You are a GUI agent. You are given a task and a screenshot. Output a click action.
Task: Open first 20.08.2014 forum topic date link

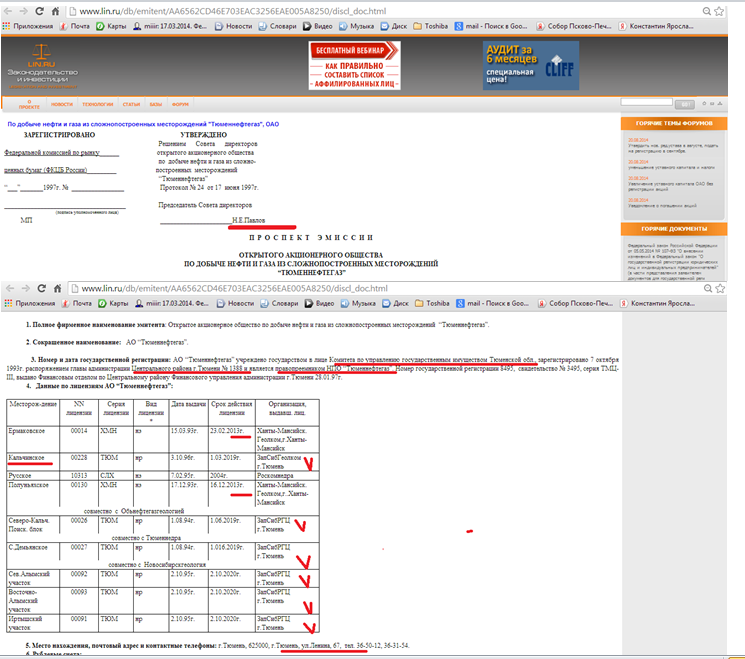click(638, 140)
